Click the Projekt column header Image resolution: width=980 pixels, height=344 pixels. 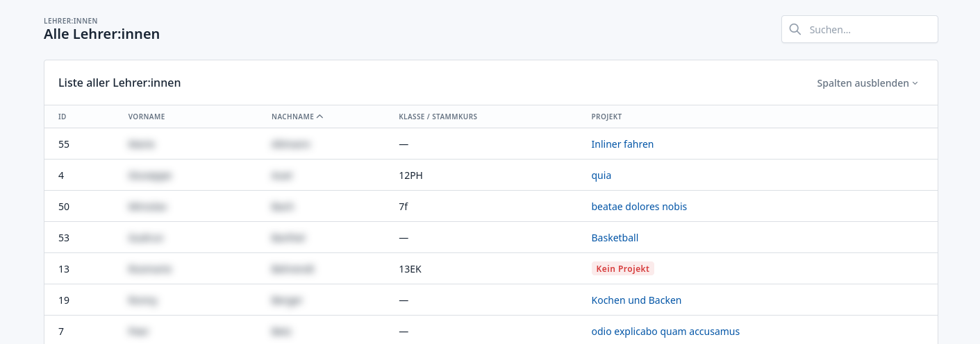(x=606, y=117)
